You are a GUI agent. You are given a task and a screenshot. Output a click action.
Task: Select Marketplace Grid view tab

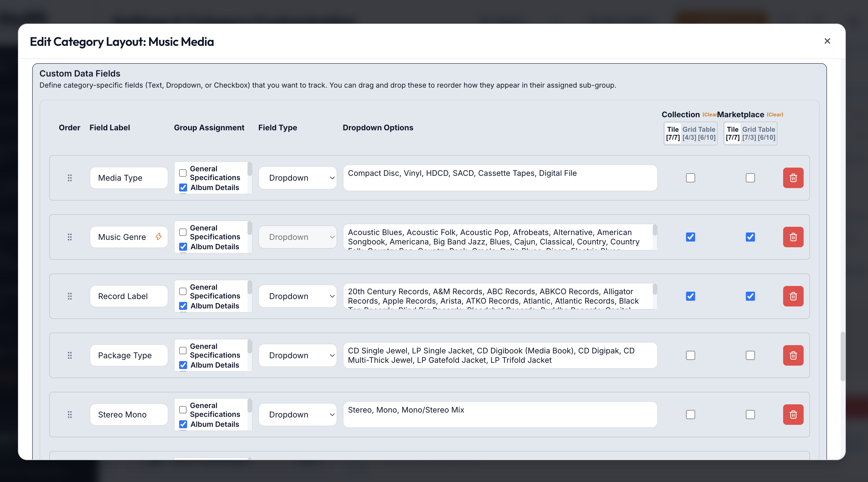[x=749, y=133]
